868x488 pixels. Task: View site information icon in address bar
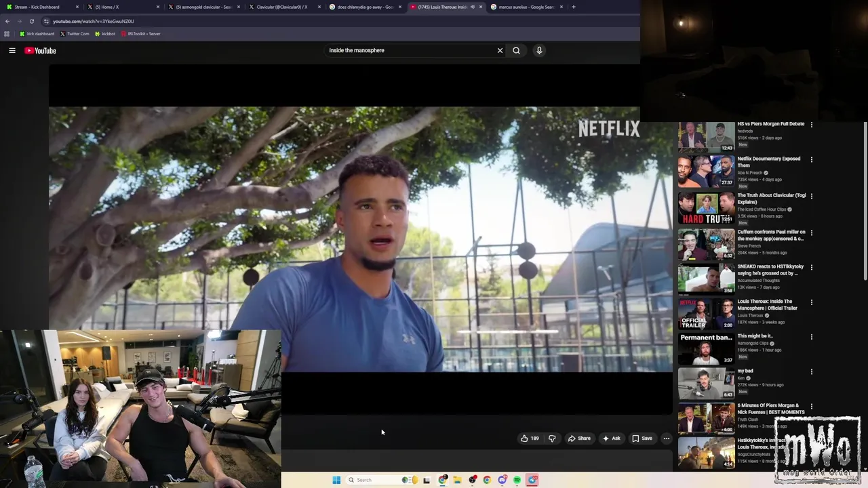[x=46, y=21]
